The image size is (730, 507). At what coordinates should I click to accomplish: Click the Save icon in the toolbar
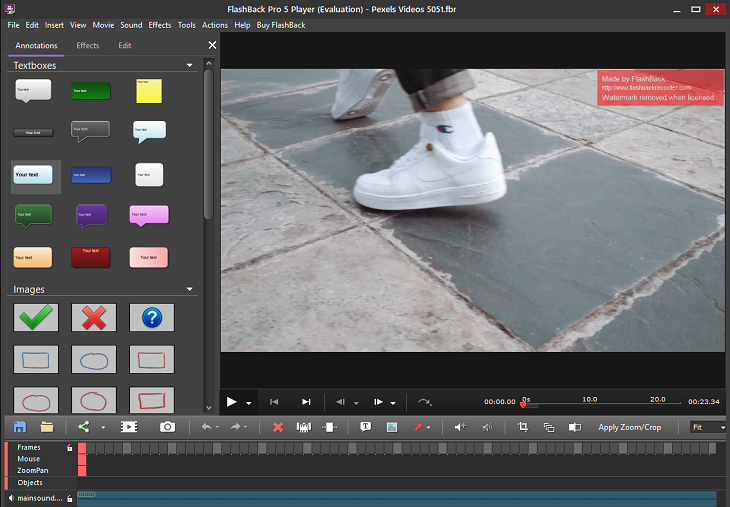click(20, 427)
